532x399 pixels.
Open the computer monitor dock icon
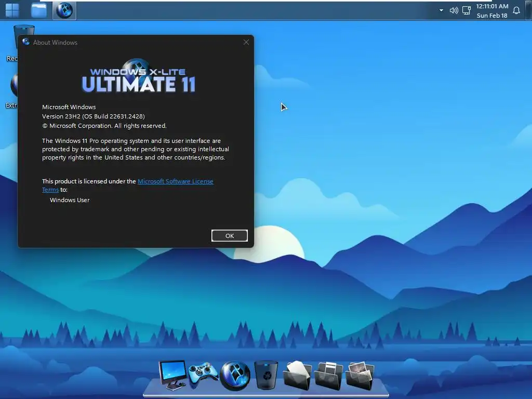[x=174, y=375]
